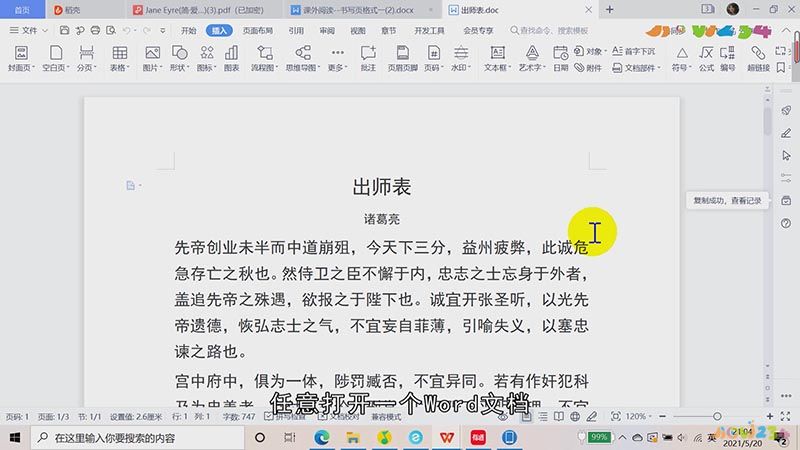Open the quick access toolbar customize dropdown

tap(163, 31)
